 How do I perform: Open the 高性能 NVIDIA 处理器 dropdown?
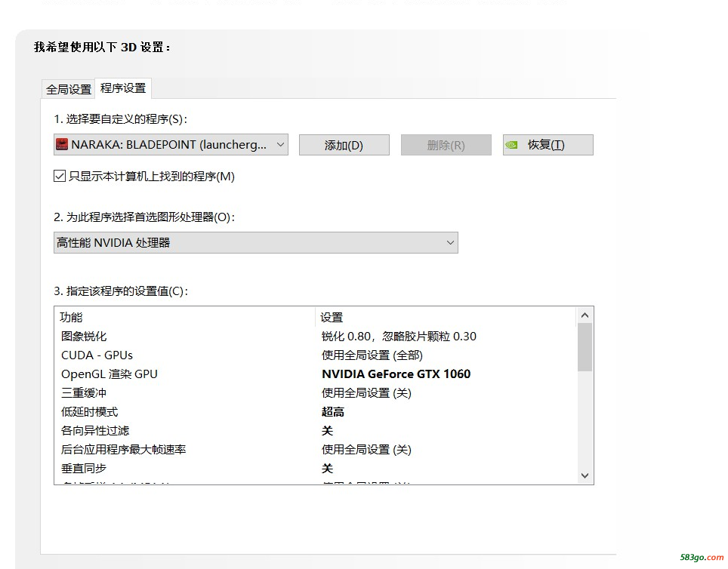pyautogui.click(x=256, y=243)
